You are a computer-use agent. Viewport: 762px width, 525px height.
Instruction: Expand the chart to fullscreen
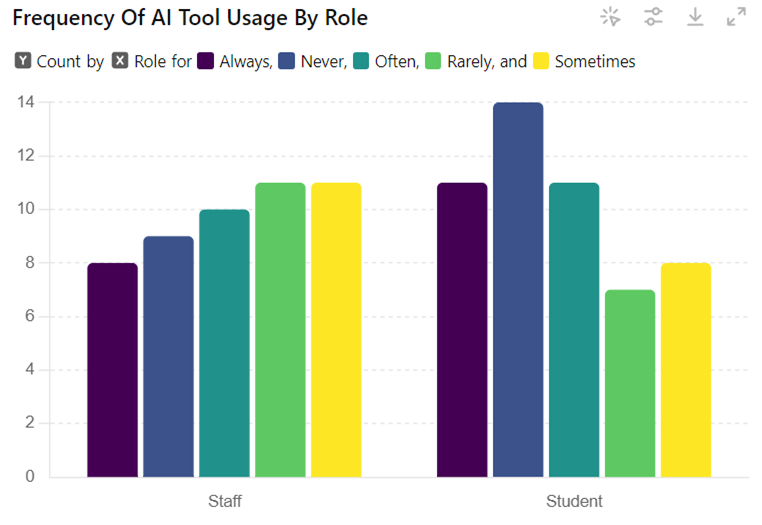click(x=736, y=16)
